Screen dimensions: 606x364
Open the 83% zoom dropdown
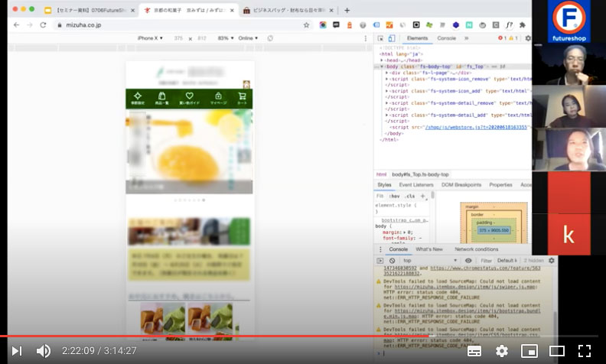tap(226, 38)
